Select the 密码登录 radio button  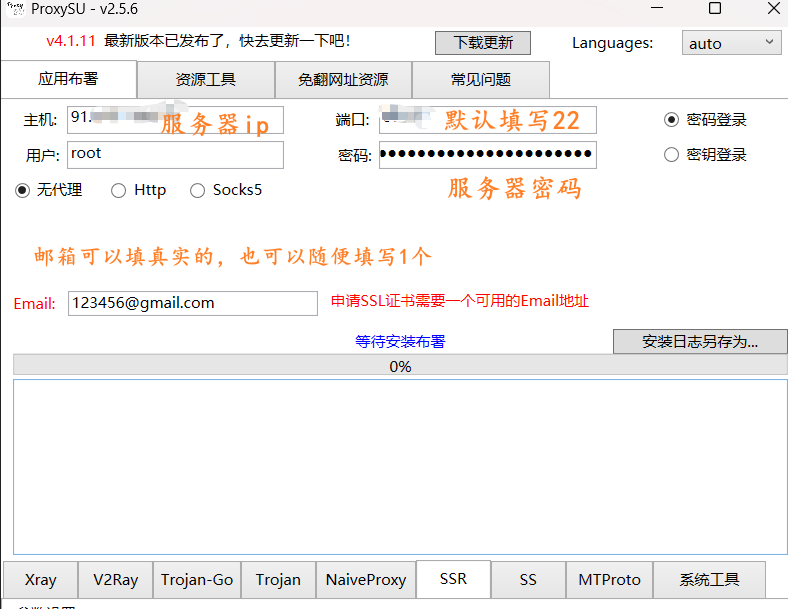click(x=672, y=120)
